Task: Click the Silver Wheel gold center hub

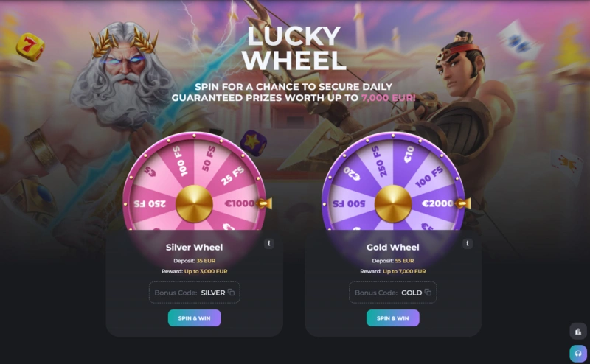Action: 194,203
